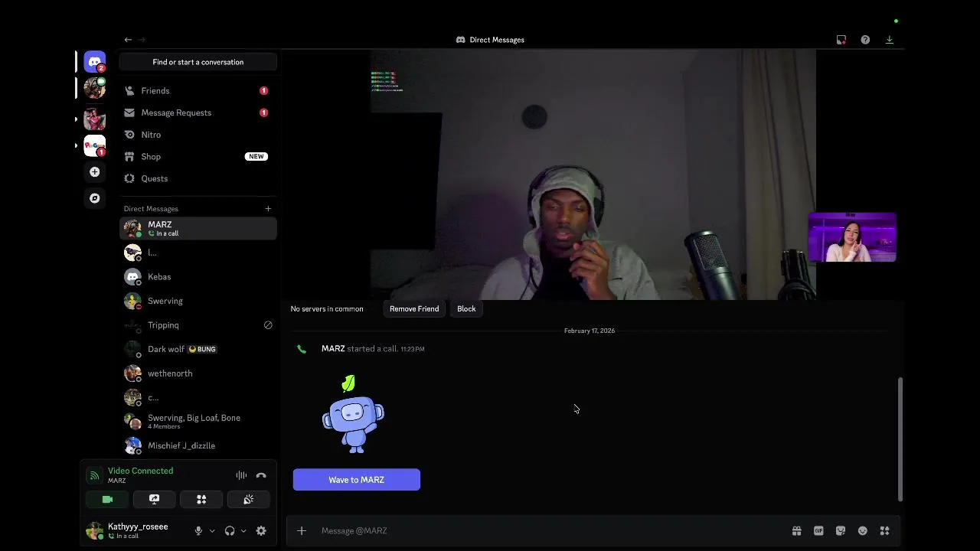The height and width of the screenshot is (551, 980).
Task: Click MARZ's video feed
Action: (593, 174)
